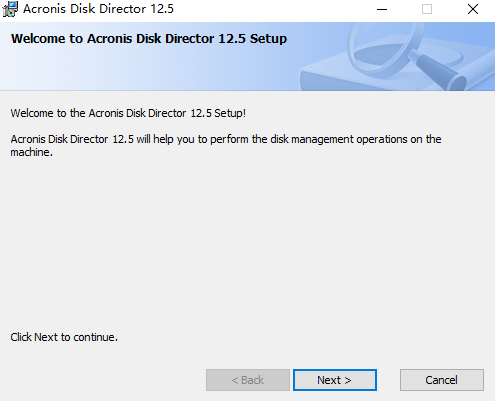The width and height of the screenshot is (495, 401).
Task: Click the Welcome to the Setup! line
Action: pyautogui.click(x=128, y=113)
